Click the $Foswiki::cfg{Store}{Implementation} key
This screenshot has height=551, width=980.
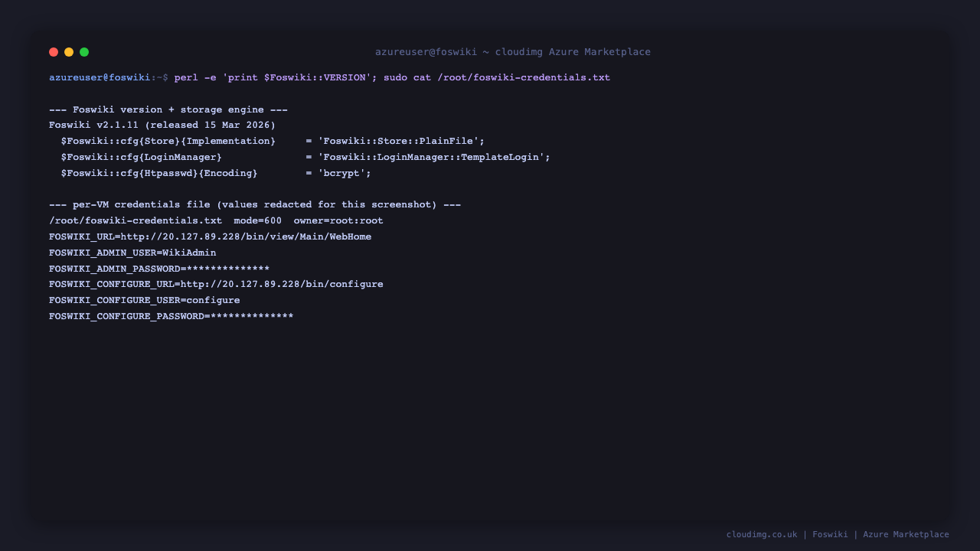pyautogui.click(x=168, y=141)
